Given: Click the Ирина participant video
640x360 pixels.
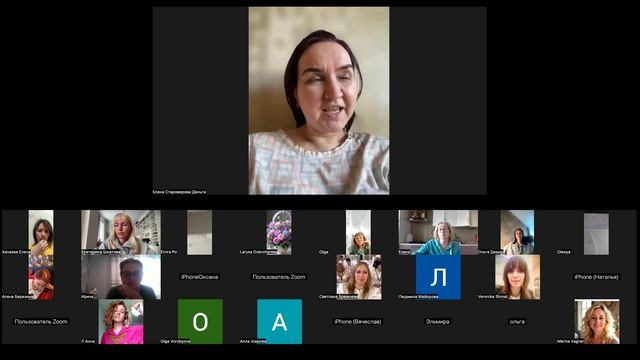Looking at the screenshot, I should [121, 277].
